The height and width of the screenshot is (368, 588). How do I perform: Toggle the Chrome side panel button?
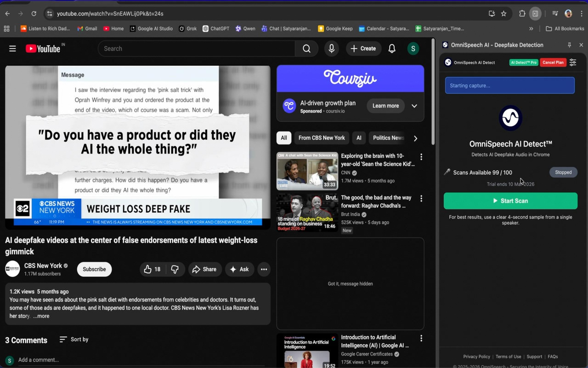point(535,14)
